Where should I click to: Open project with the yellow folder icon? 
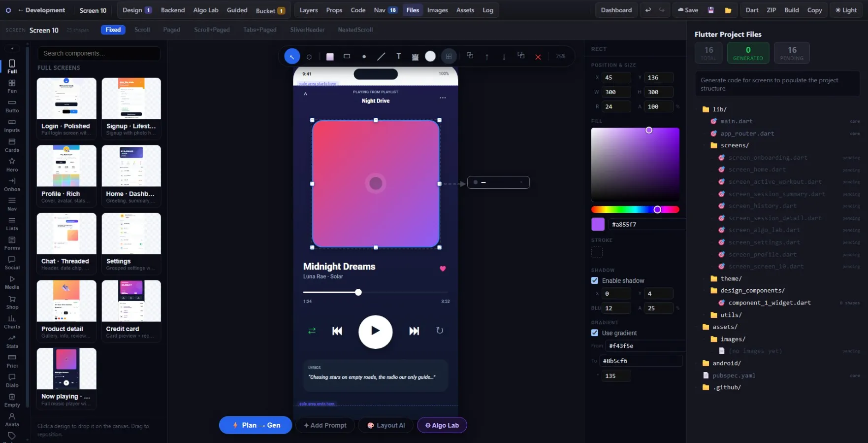tap(728, 10)
